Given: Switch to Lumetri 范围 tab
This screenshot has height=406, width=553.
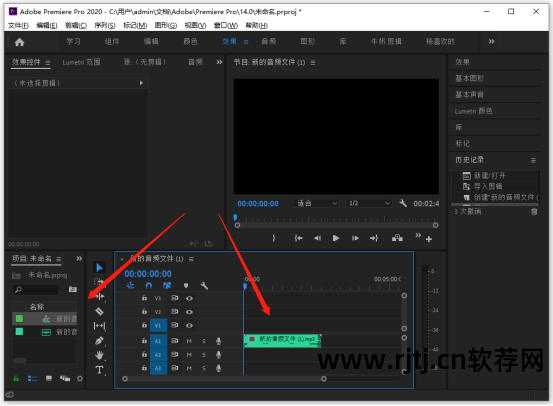Looking at the screenshot, I should (81, 62).
